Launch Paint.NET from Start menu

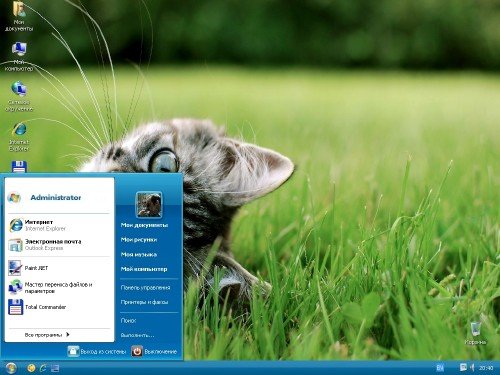coord(59,268)
